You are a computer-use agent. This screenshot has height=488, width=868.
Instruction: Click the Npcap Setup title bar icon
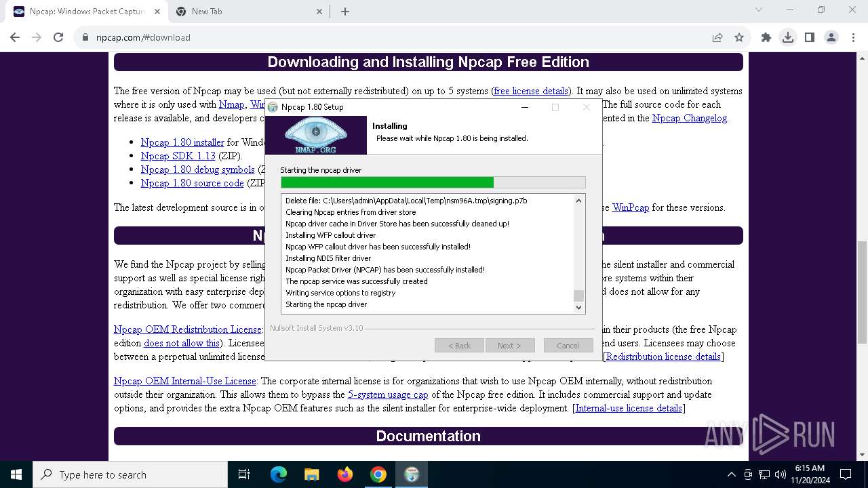(273, 107)
